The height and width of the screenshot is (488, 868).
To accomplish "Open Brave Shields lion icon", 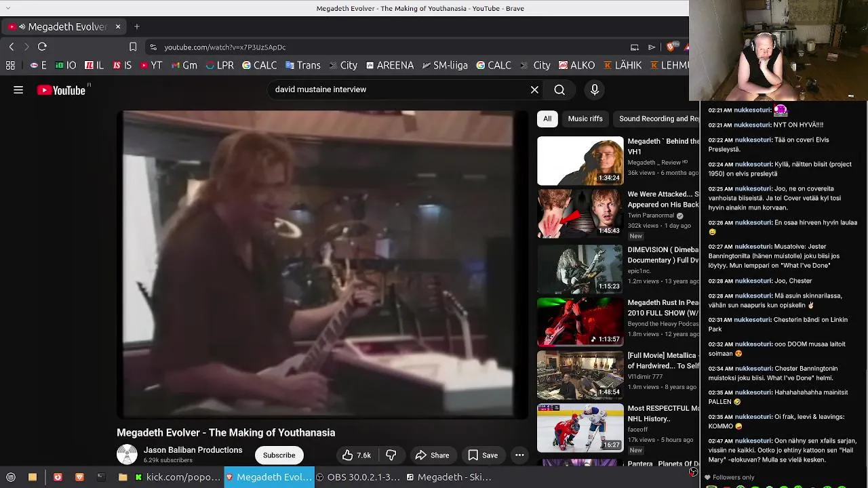I will coord(671,47).
